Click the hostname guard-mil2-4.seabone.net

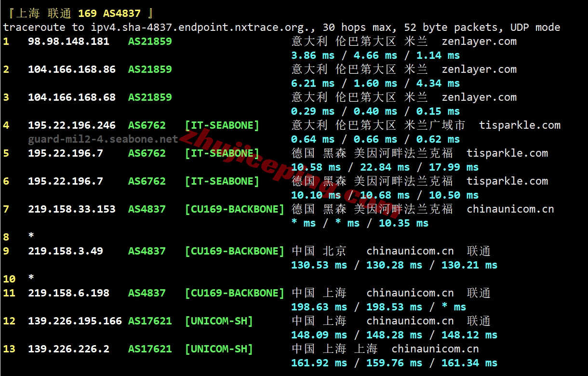pos(103,139)
